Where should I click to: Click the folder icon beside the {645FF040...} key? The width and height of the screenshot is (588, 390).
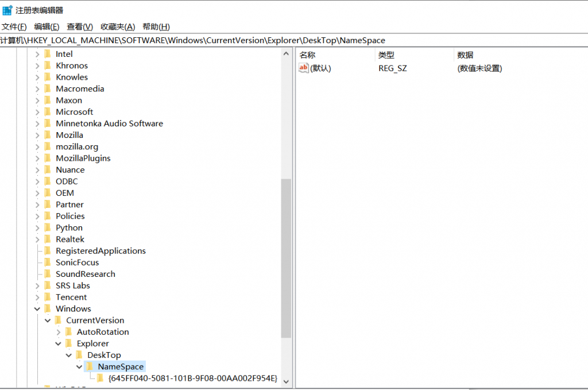click(100, 378)
